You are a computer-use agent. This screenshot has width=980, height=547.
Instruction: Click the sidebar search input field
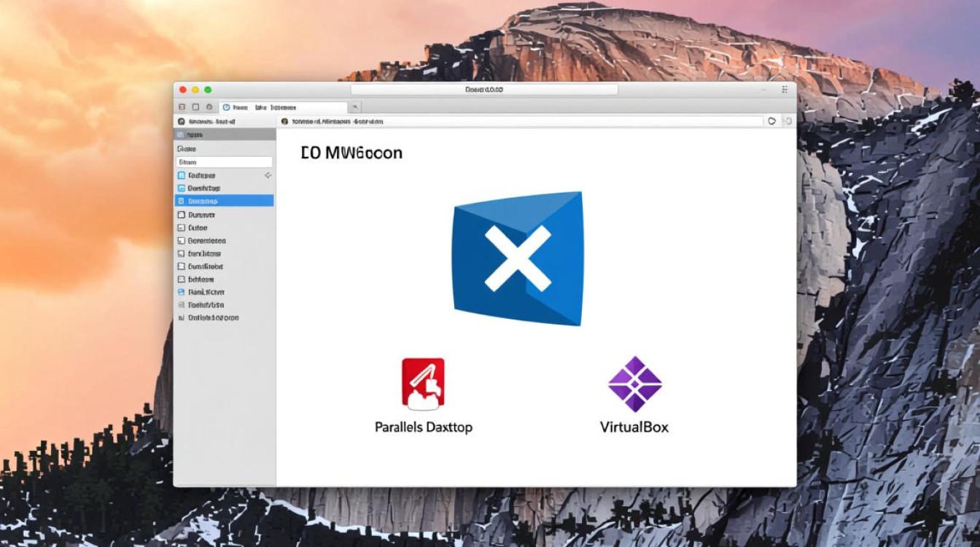click(x=225, y=162)
